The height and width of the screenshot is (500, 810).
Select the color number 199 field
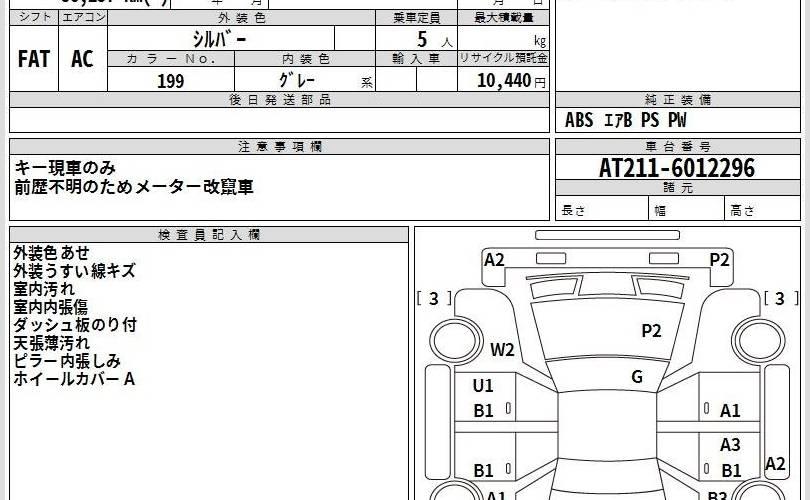point(171,82)
